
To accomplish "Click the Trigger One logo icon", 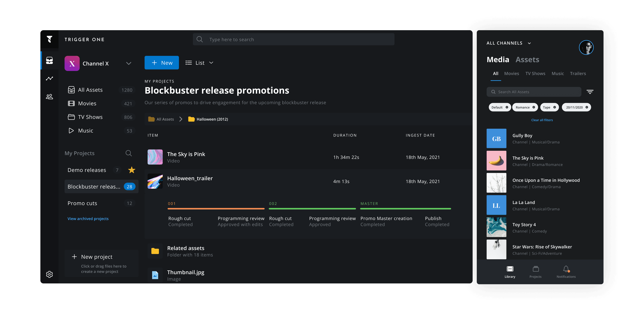I will (x=49, y=39).
